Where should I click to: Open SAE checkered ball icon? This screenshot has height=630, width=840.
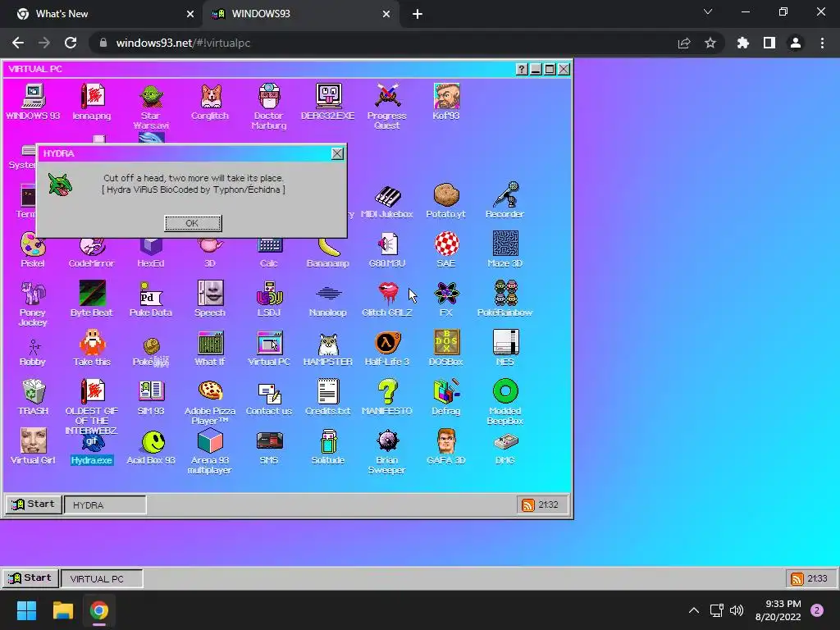[446, 244]
